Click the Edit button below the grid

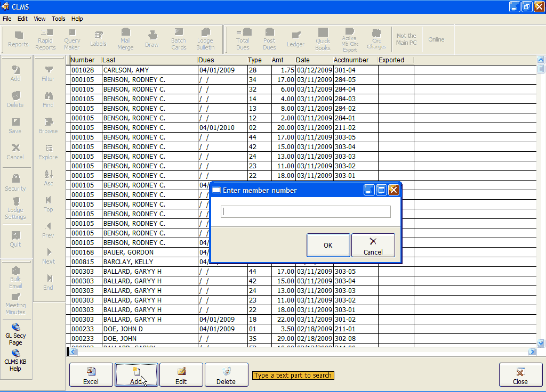click(181, 374)
